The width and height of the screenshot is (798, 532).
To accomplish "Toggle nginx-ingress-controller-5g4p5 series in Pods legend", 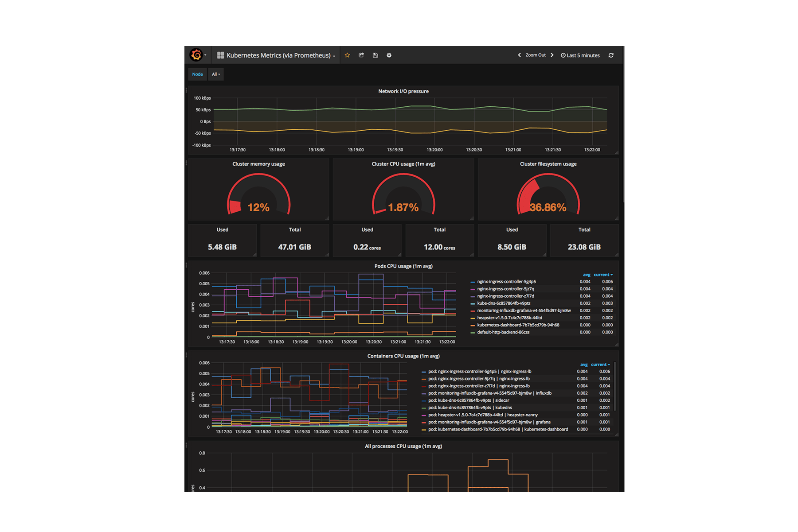I will tap(506, 282).
